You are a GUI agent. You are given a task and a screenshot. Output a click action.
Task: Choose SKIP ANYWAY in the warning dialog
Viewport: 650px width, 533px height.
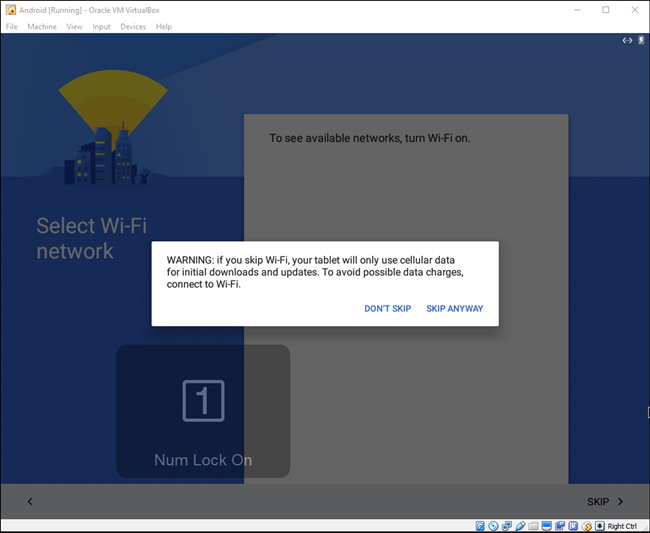click(454, 309)
